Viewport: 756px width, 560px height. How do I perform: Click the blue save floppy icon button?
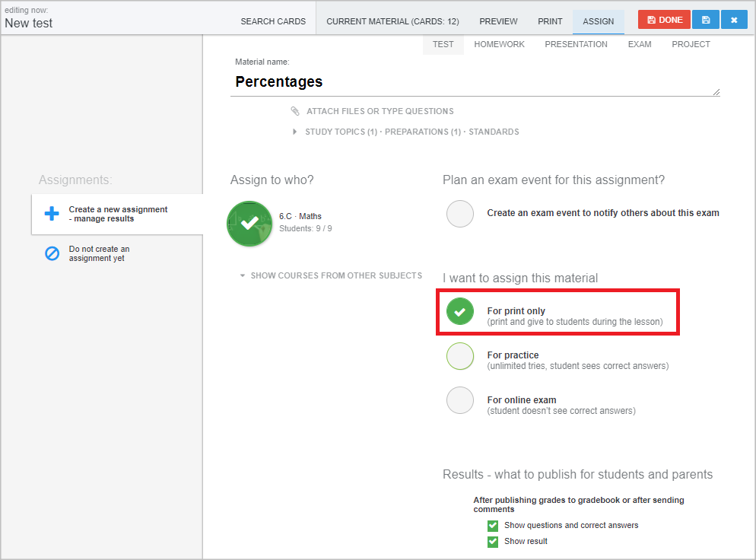(x=706, y=20)
